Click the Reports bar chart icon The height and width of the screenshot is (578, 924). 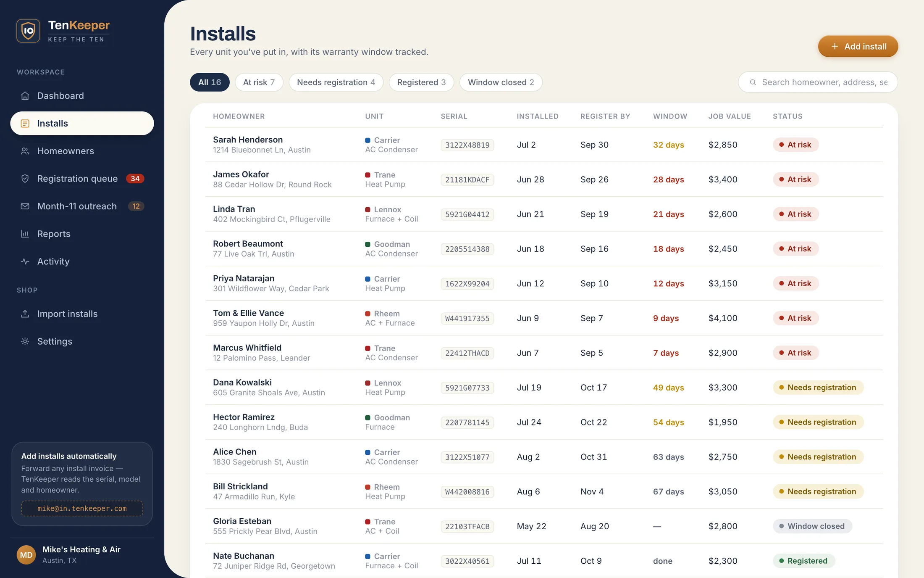coord(25,234)
